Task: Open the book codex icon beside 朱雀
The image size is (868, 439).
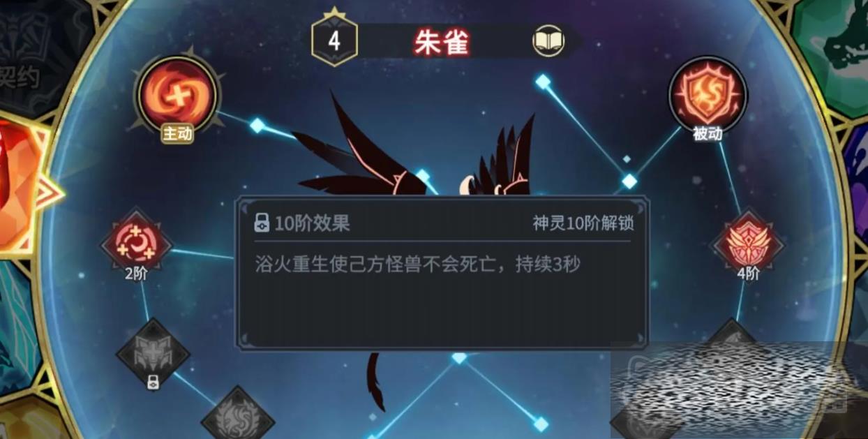Action: (x=548, y=41)
